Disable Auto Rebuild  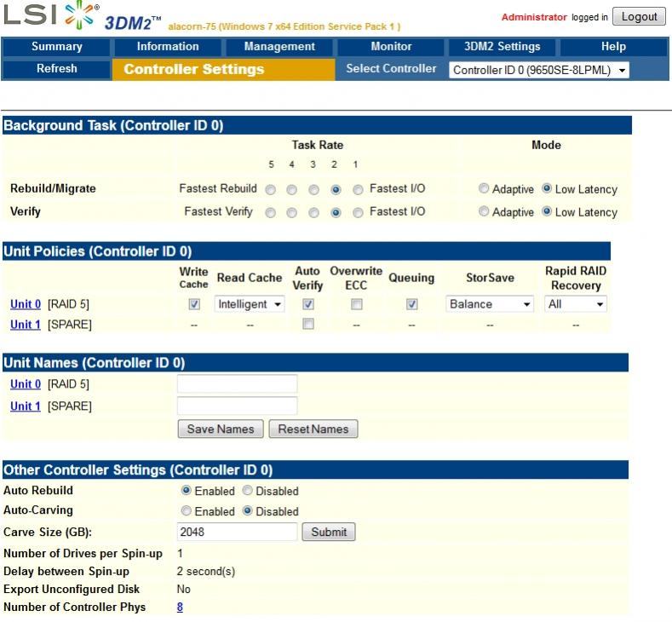pos(247,490)
